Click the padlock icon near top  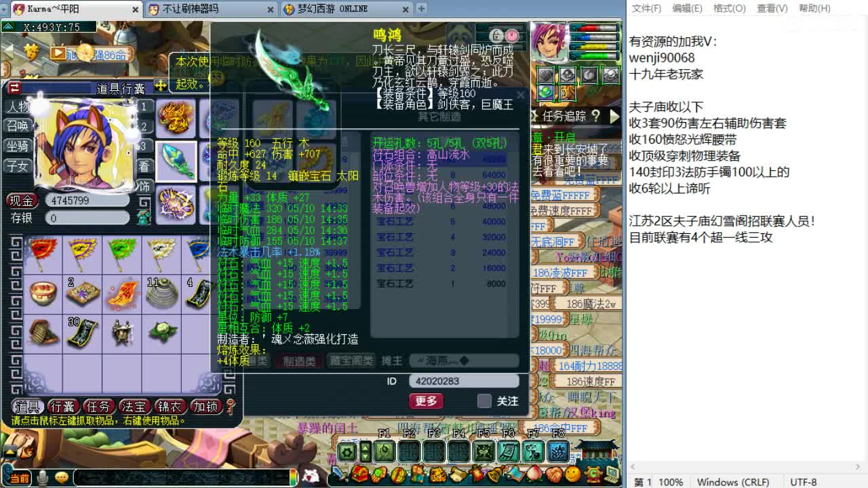tap(496, 35)
